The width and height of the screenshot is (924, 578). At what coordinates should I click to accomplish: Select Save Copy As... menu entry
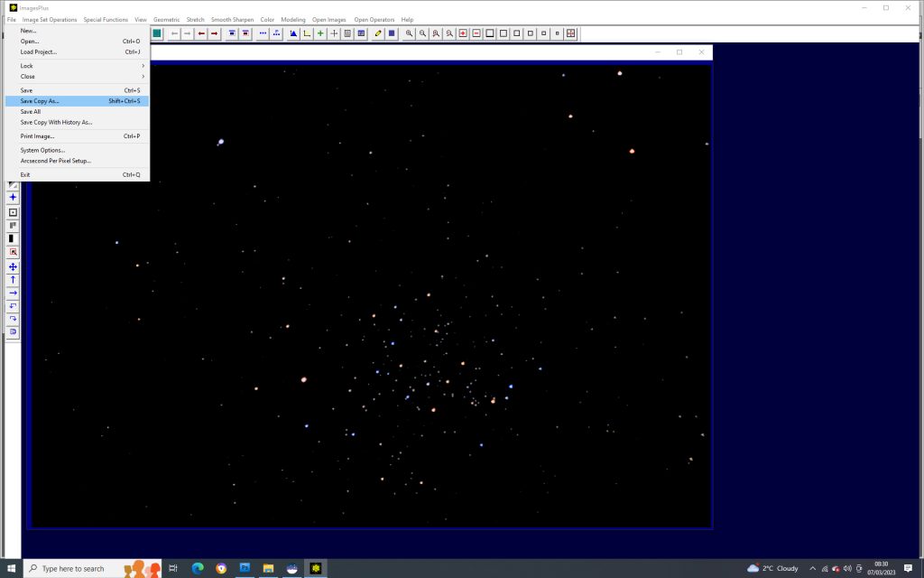(x=78, y=101)
